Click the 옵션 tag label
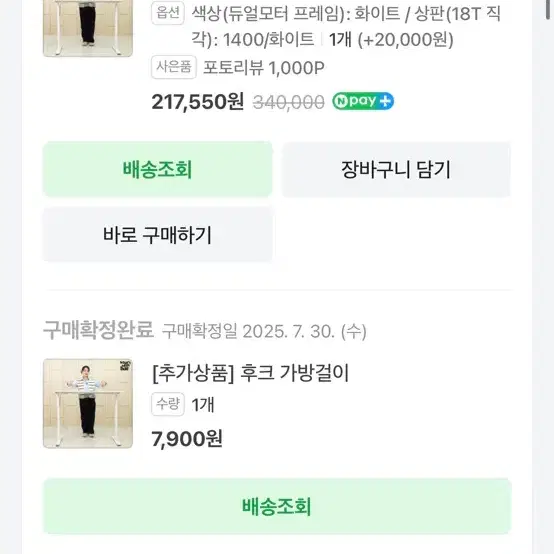The height and width of the screenshot is (554, 554). (168, 13)
